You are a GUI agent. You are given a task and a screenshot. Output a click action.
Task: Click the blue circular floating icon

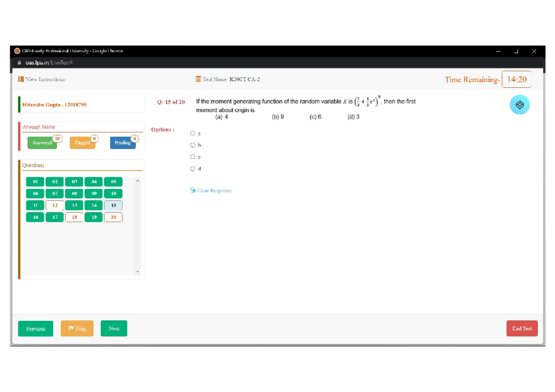point(519,105)
